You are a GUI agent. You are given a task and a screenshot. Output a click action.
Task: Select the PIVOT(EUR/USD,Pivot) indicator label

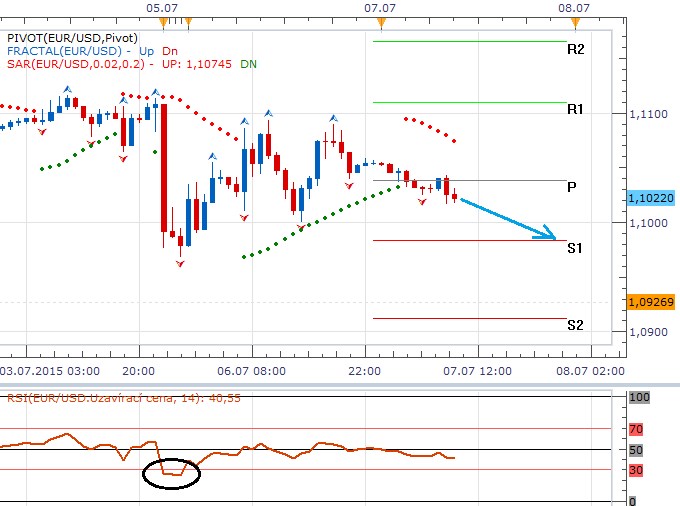click(64, 36)
